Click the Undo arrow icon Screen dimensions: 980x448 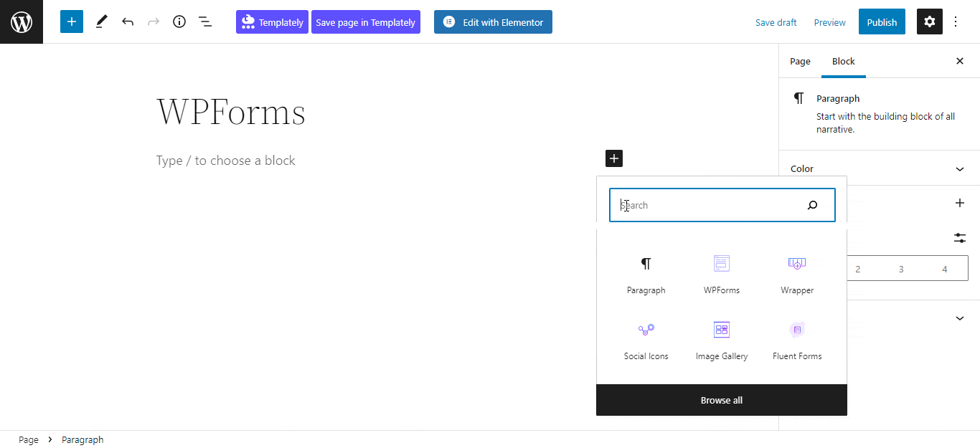tap(128, 22)
